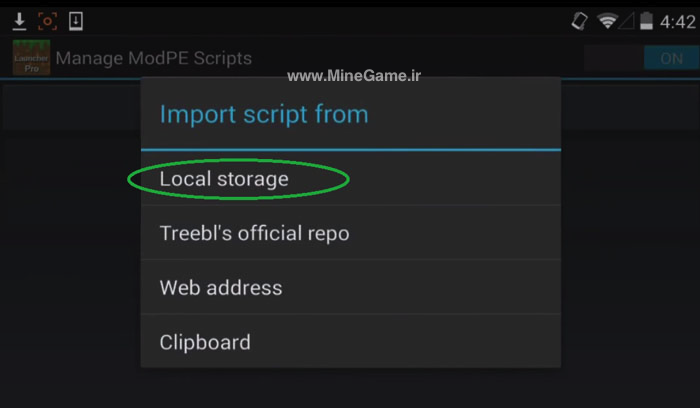Tap the screenshot capture notification icon
700x408 pixels.
[x=47, y=21]
